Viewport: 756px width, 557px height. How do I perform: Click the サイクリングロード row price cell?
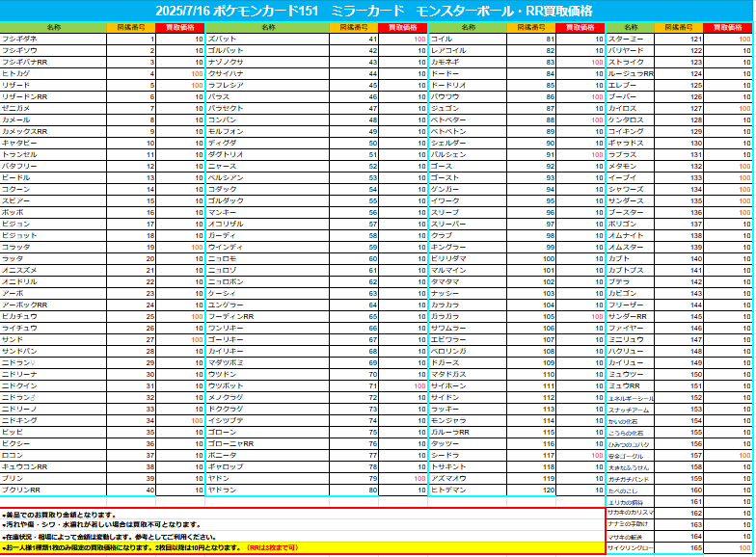pyautogui.click(x=727, y=547)
